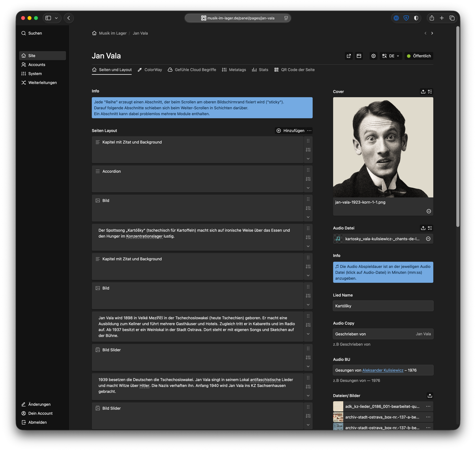
Task: Open settings for first Bild row
Action: click(x=308, y=208)
